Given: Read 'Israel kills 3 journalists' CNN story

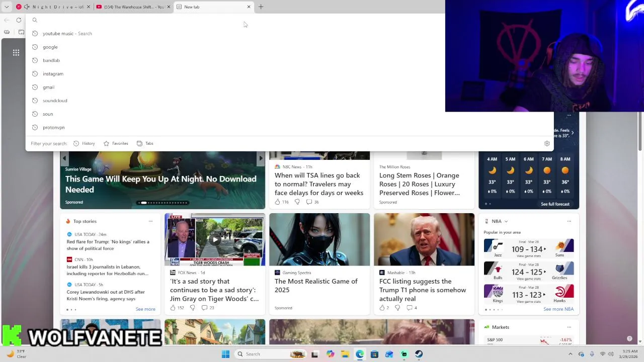Looking at the screenshot, I should coord(108,270).
